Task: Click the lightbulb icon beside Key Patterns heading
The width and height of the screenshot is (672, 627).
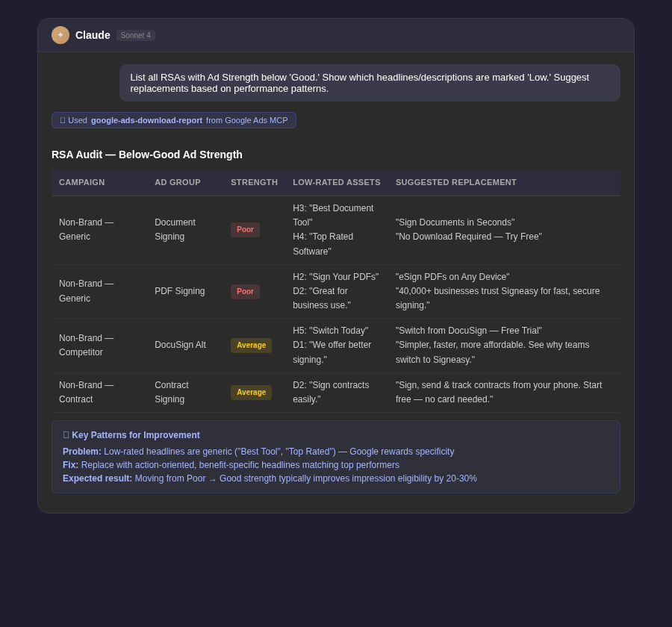Action: pyautogui.click(x=66, y=435)
